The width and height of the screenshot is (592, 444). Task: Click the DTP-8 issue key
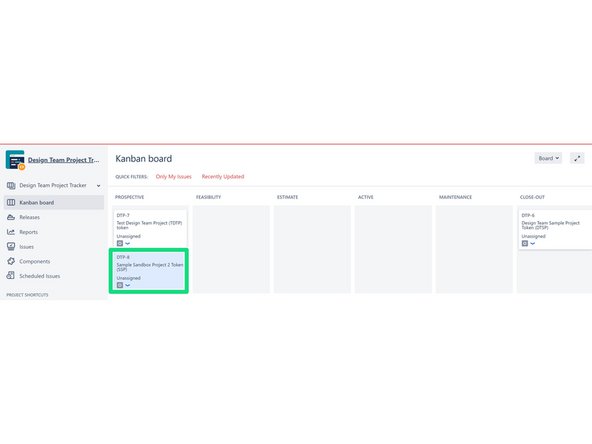click(123, 257)
